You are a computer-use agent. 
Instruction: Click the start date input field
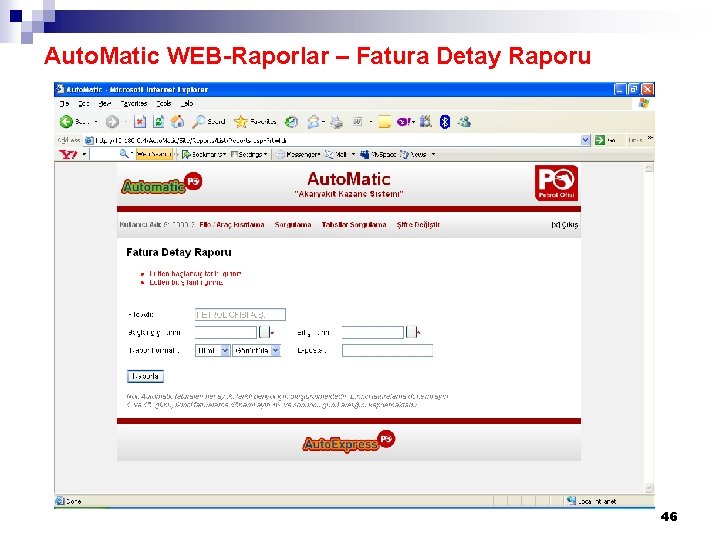pyautogui.click(x=226, y=332)
